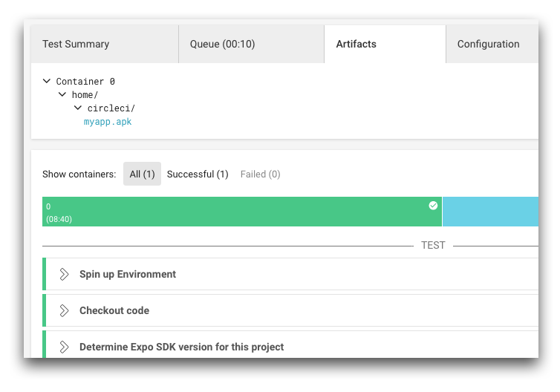Collapse the circleci/ folder chevron
Viewport: 560px width, 392px height.
pos(78,108)
